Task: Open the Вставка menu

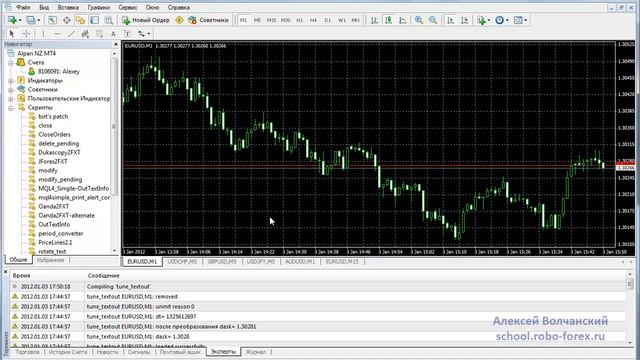Action: click(68, 7)
